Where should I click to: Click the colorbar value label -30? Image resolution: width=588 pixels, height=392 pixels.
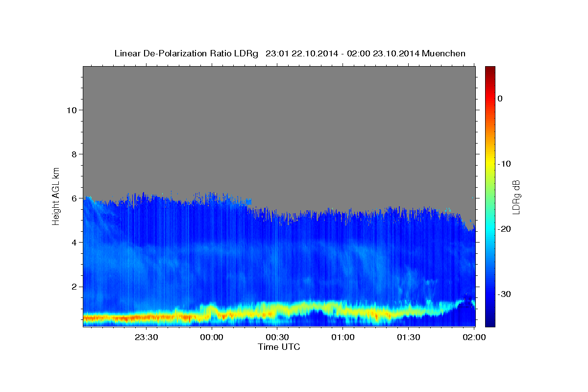[x=505, y=294]
